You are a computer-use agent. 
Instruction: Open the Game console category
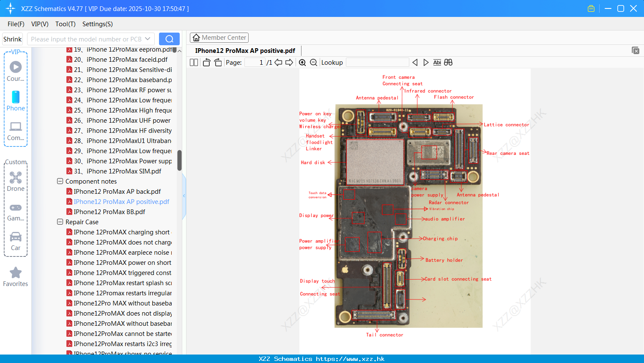coord(16,212)
